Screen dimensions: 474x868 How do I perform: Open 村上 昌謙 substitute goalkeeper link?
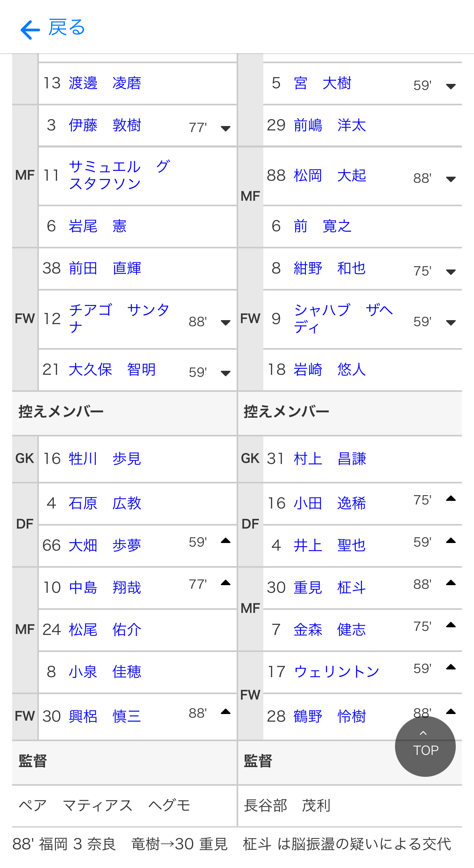[330, 459]
